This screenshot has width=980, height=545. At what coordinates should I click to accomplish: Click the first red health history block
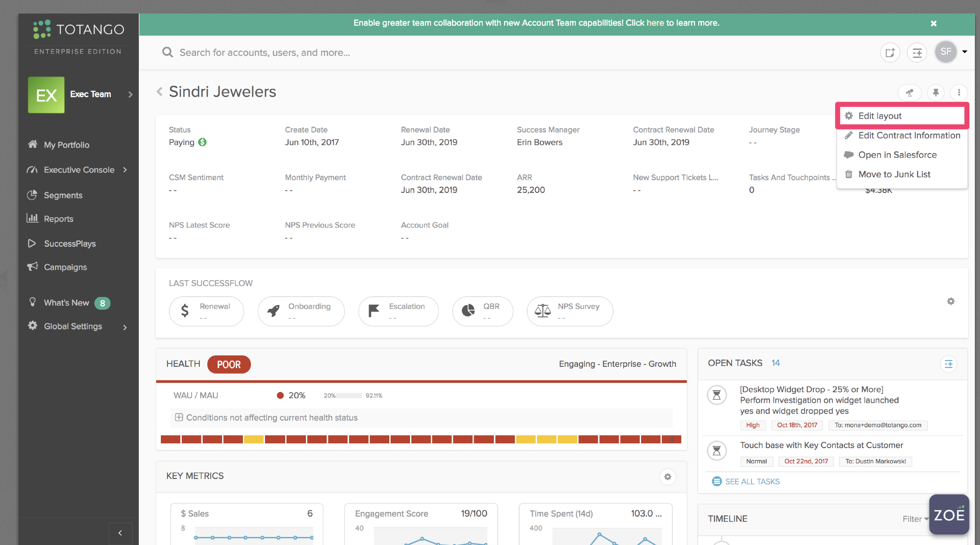point(171,439)
